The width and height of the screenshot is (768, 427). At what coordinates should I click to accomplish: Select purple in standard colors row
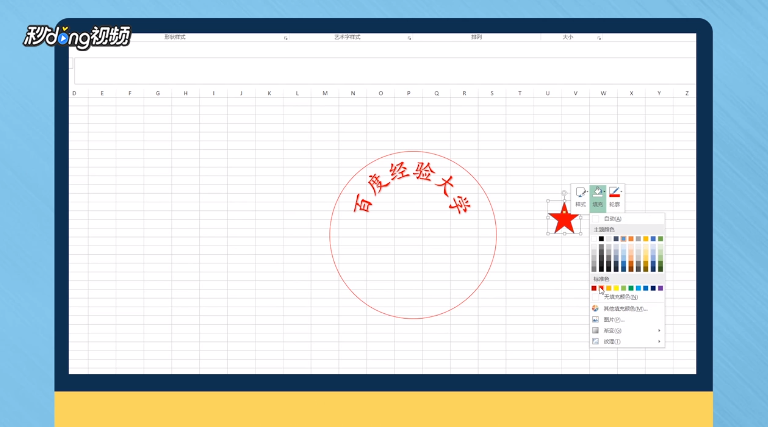click(x=661, y=288)
